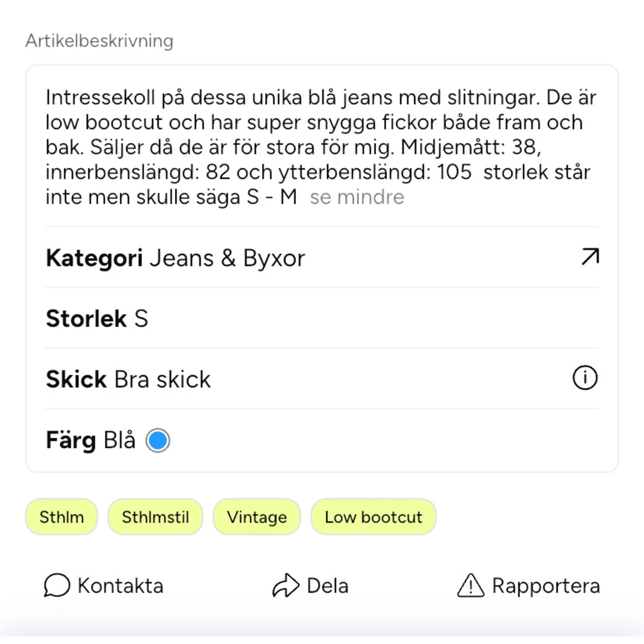
Task: Select the Sthlm tag
Action: click(61, 517)
